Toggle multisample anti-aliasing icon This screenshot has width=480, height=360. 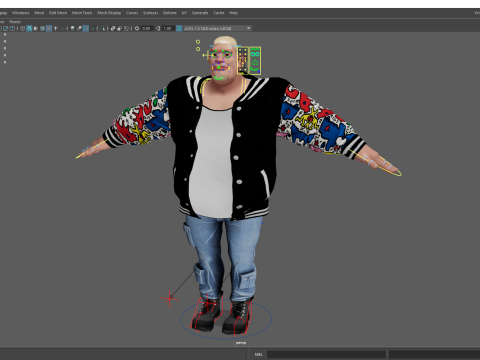(86, 28)
